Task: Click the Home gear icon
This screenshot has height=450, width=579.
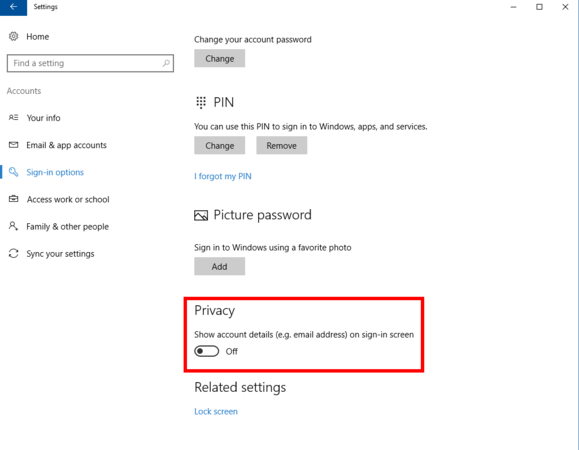Action: (x=14, y=36)
